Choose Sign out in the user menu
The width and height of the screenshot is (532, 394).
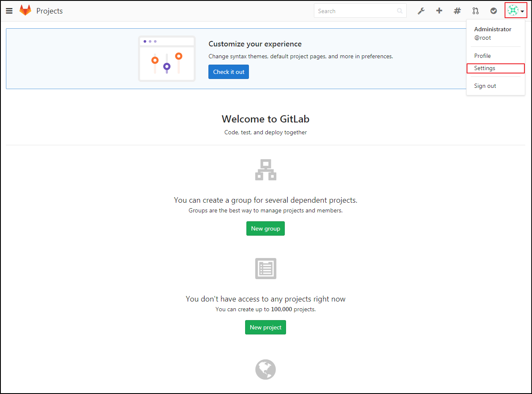coord(485,86)
